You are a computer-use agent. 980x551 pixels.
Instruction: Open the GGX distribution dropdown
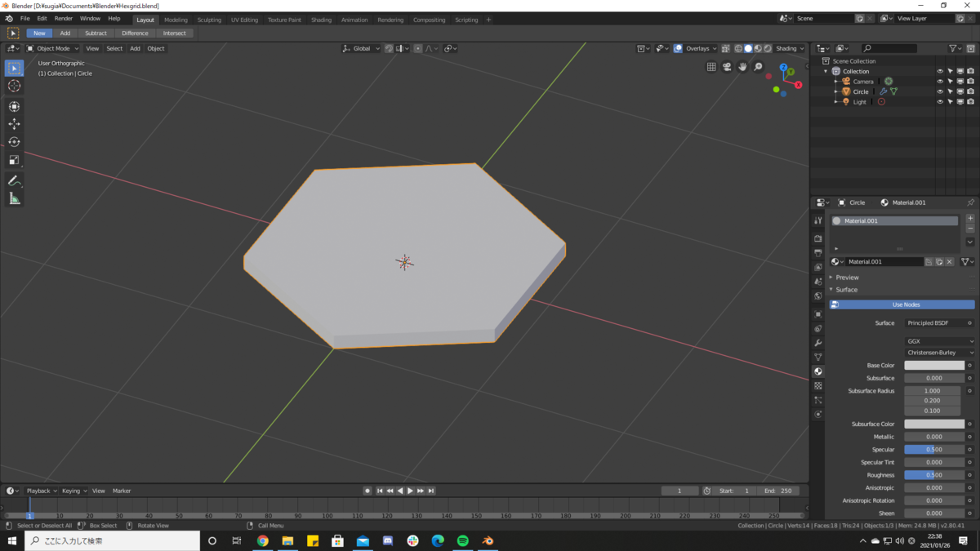pyautogui.click(x=939, y=341)
